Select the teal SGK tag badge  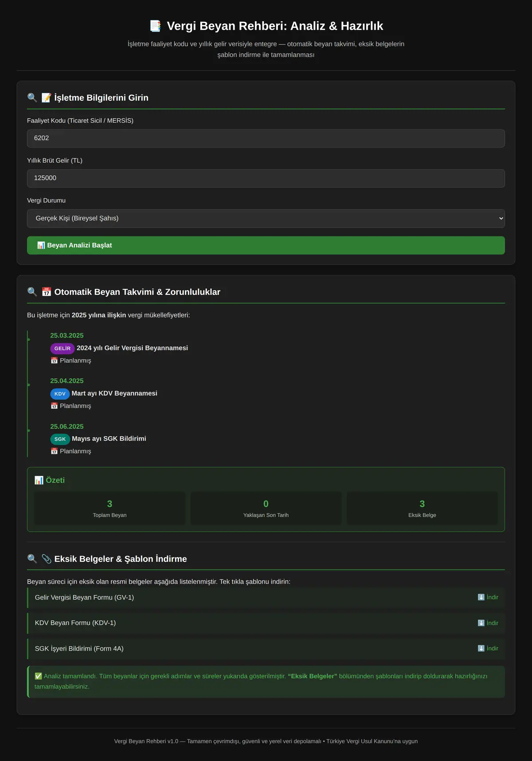coord(60,439)
